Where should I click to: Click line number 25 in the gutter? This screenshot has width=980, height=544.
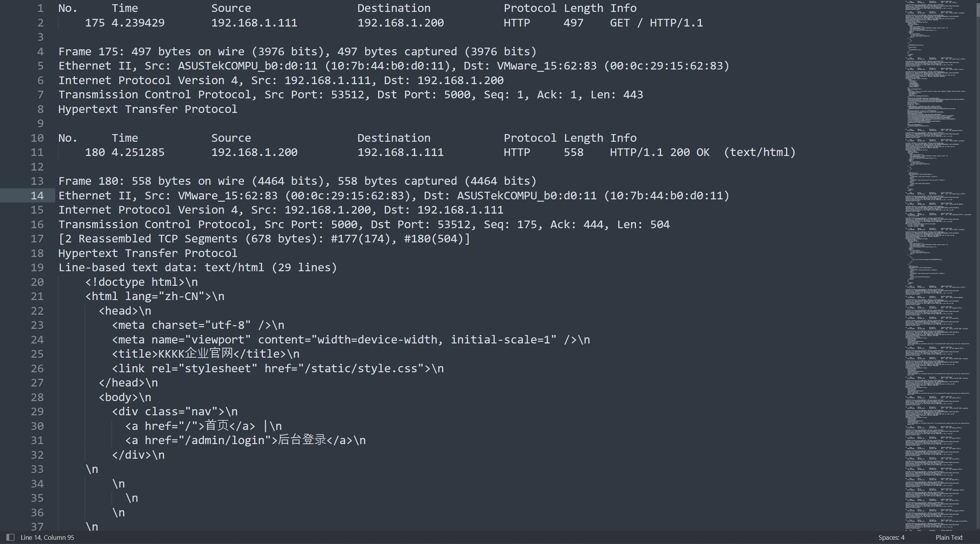tap(37, 354)
